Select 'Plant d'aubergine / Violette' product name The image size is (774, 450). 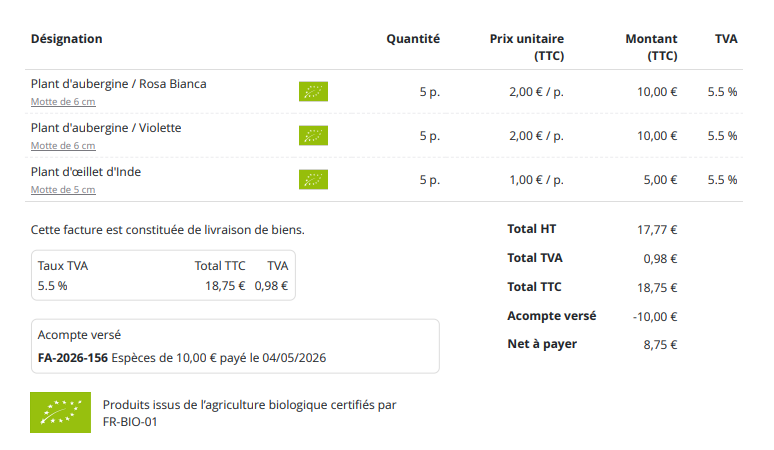[x=106, y=128]
